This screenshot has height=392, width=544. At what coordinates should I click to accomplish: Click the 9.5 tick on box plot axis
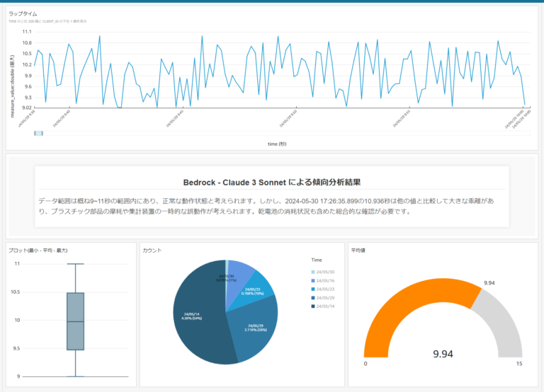[16, 348]
